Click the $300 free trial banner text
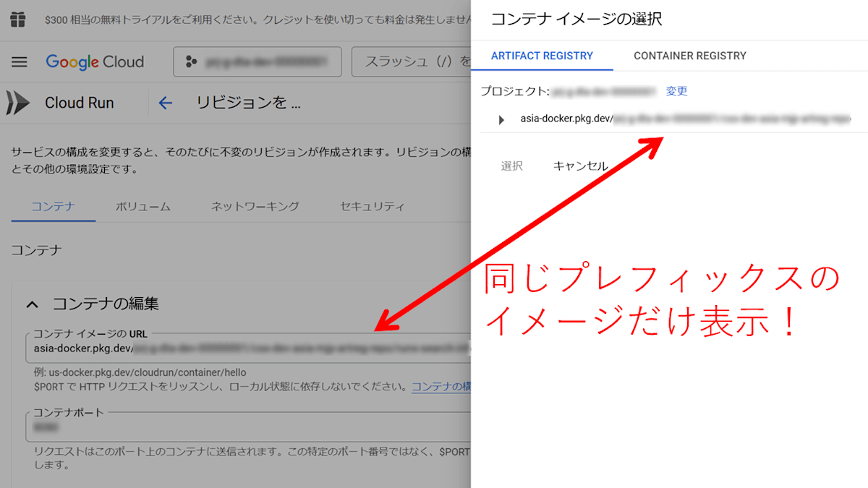Image resolution: width=868 pixels, height=488 pixels. pos(257,20)
